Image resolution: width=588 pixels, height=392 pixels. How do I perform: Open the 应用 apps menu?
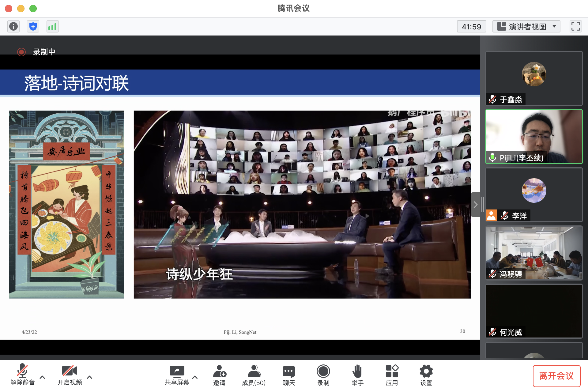point(392,375)
